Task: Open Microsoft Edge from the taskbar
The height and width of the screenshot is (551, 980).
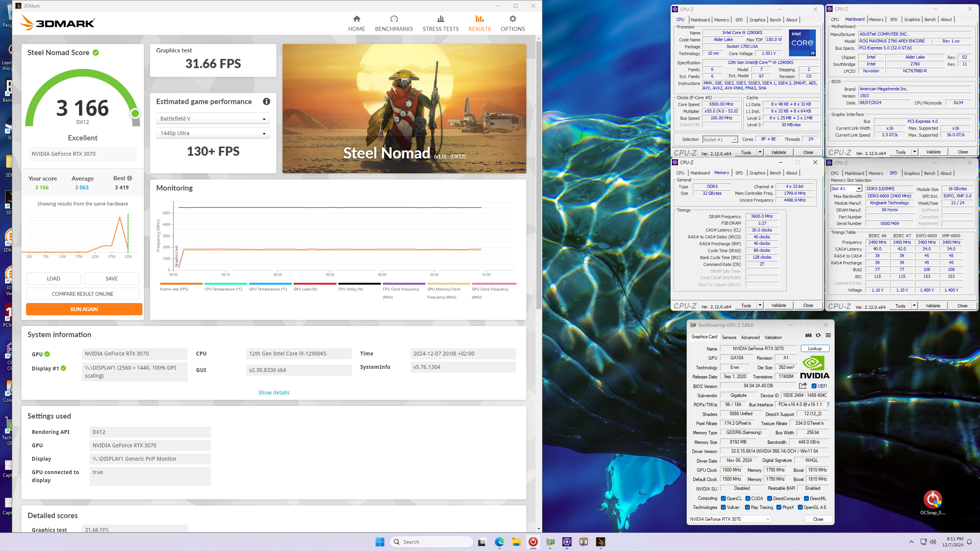Action: pos(499,542)
